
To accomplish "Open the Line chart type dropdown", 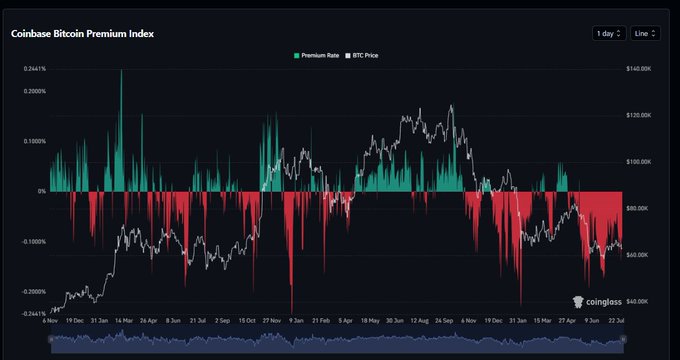I will pos(645,33).
